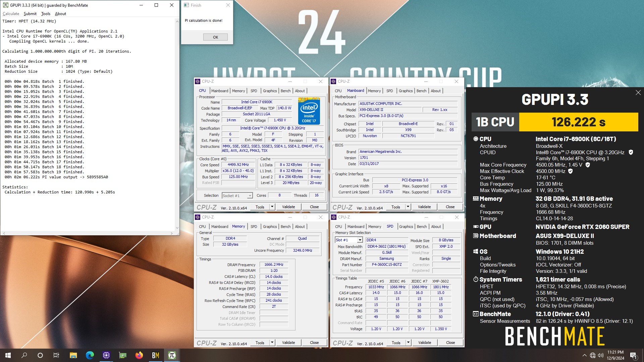This screenshot has height=362, width=644.
Task: Open network tray icon
Action: (593, 355)
